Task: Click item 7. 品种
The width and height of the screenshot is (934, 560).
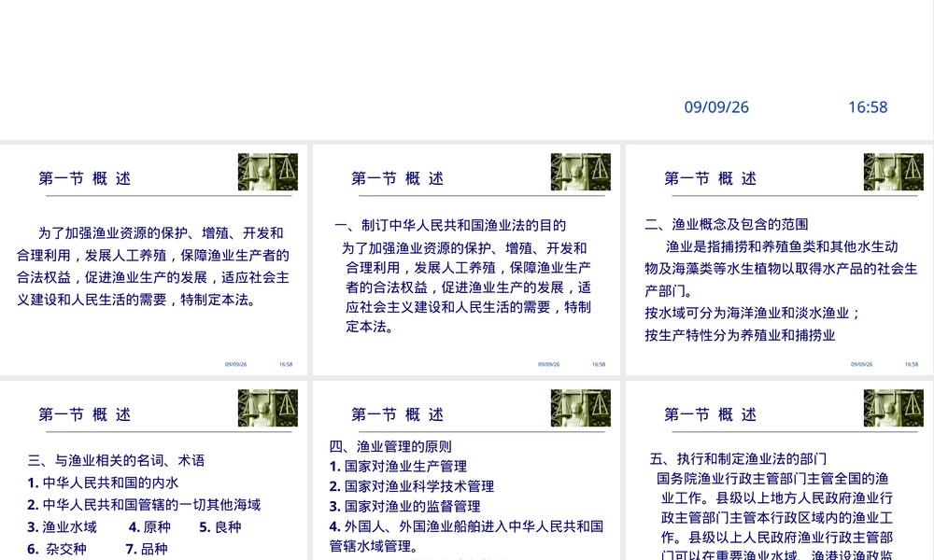Action: click(x=147, y=550)
